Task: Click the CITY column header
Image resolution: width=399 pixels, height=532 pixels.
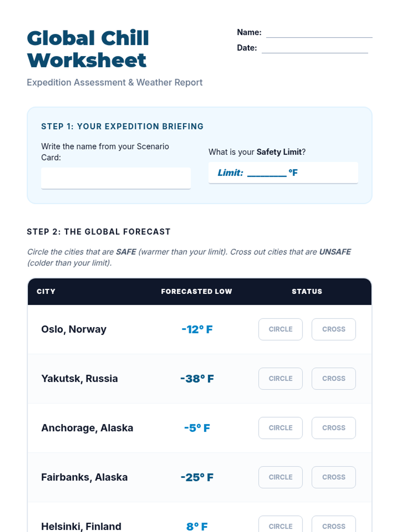Action: point(46,291)
